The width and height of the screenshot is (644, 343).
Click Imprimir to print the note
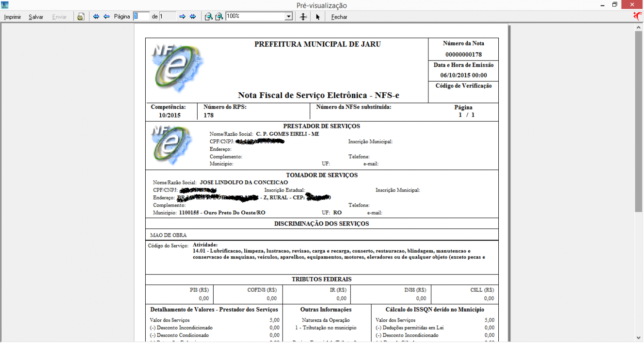13,16
